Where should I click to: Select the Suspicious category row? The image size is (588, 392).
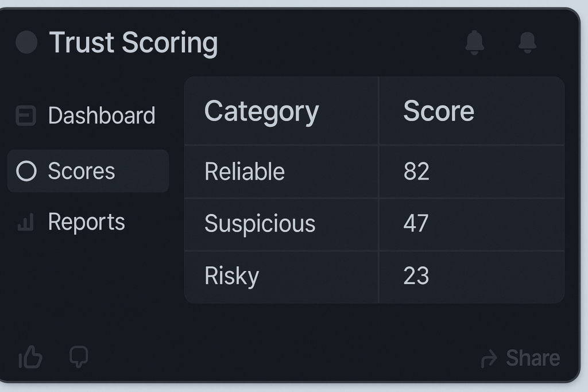click(x=260, y=224)
